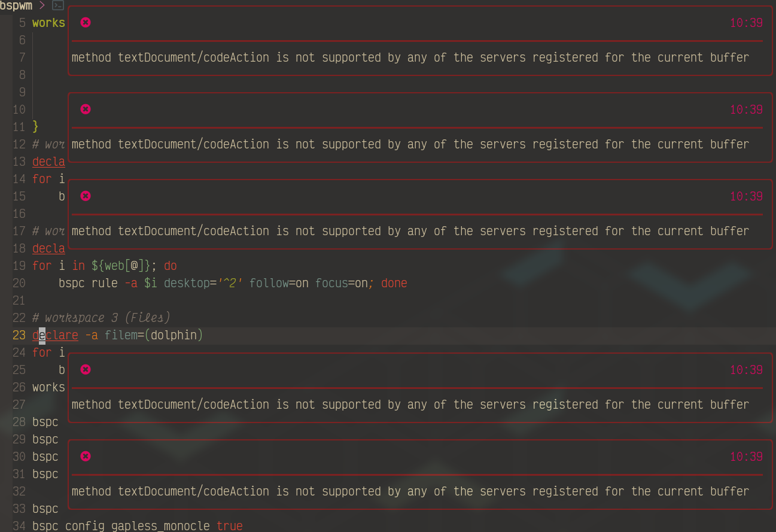The width and height of the screenshot is (776, 532).
Task: Open the bspwm breadcrumb label
Action: click(17, 5)
